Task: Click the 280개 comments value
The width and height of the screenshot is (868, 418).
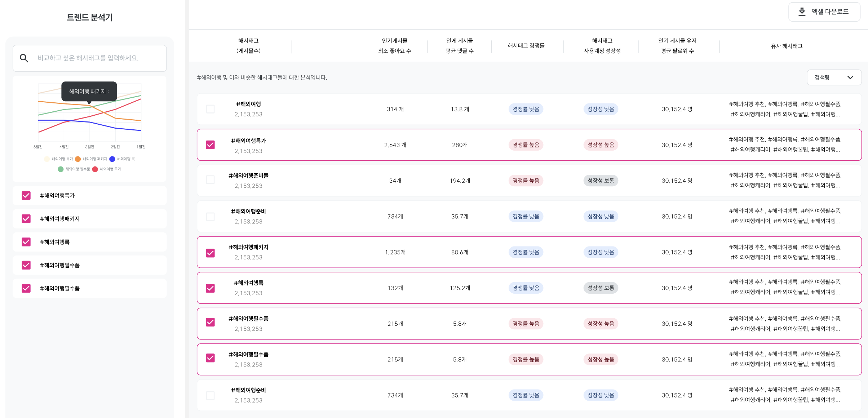Action: coord(460,145)
